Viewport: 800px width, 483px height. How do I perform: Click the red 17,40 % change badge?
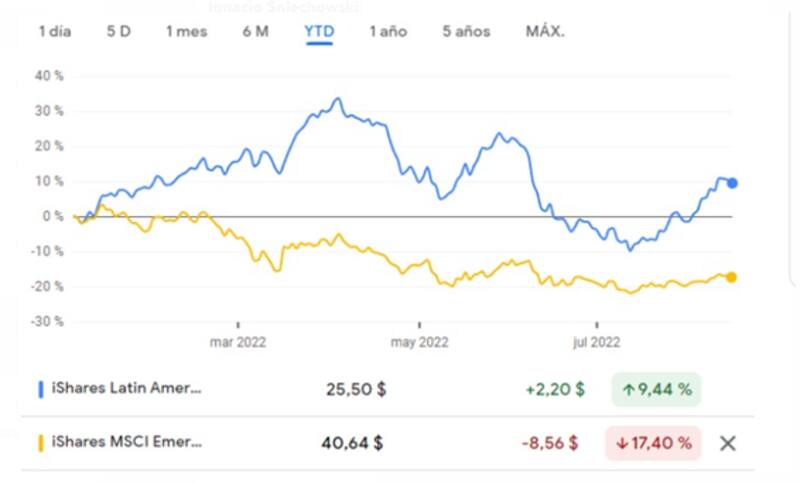651,443
